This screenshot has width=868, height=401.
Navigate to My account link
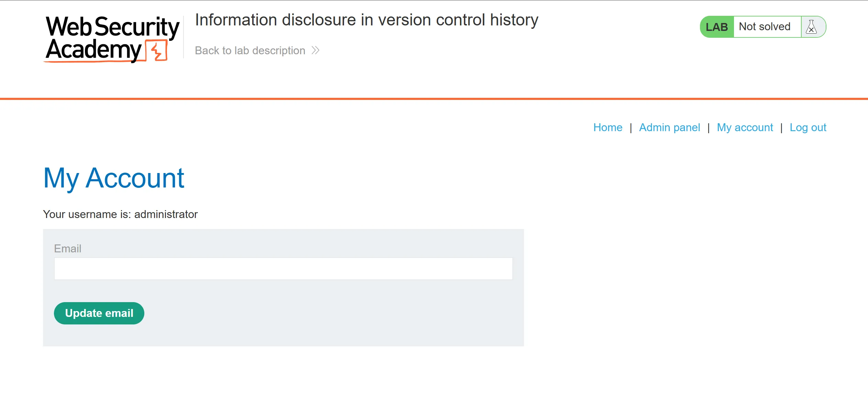[x=745, y=127]
